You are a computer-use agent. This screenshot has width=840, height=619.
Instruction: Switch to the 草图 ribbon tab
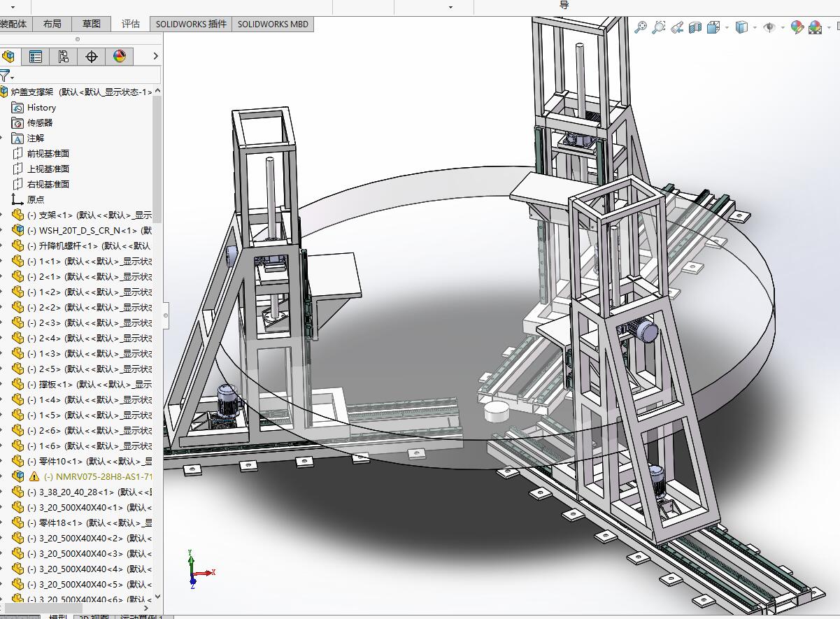(92, 24)
